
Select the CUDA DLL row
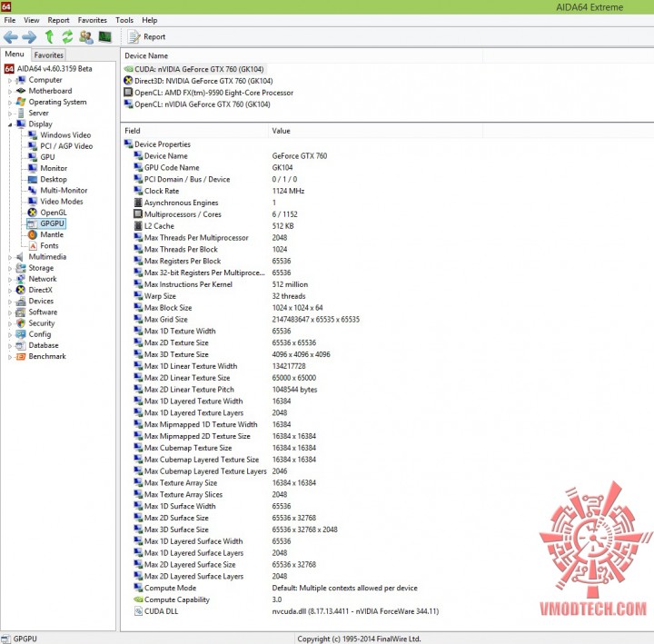point(286,611)
